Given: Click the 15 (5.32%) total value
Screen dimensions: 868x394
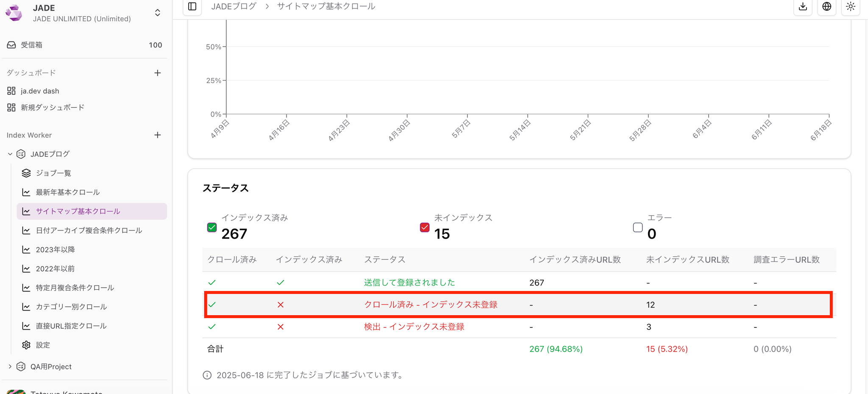Looking at the screenshot, I should pyautogui.click(x=667, y=349).
